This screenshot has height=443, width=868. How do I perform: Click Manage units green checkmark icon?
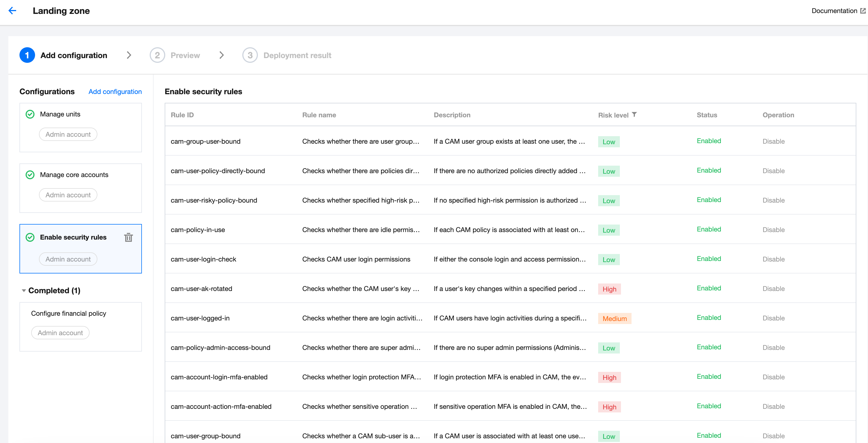(x=30, y=114)
